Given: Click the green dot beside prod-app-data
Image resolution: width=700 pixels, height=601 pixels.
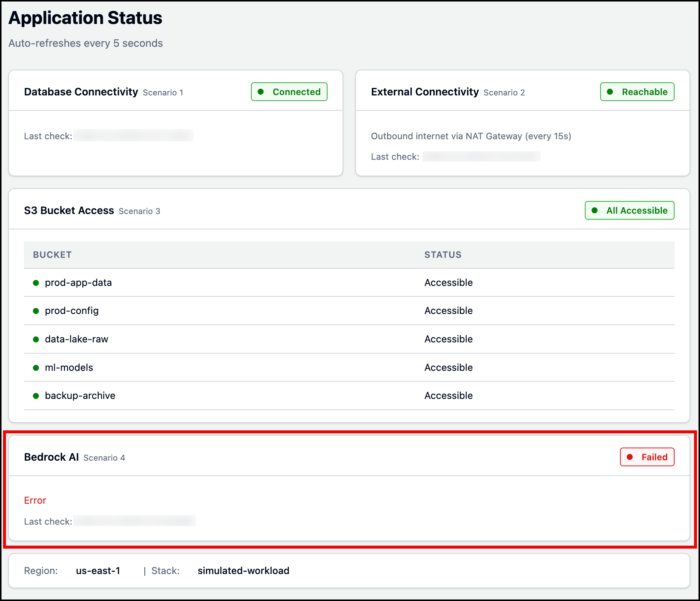Looking at the screenshot, I should pyautogui.click(x=36, y=283).
